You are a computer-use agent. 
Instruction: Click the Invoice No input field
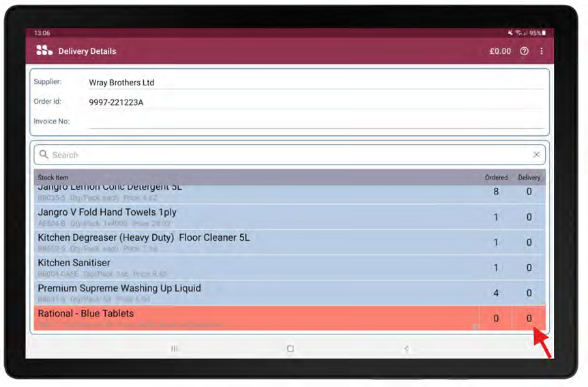316,121
